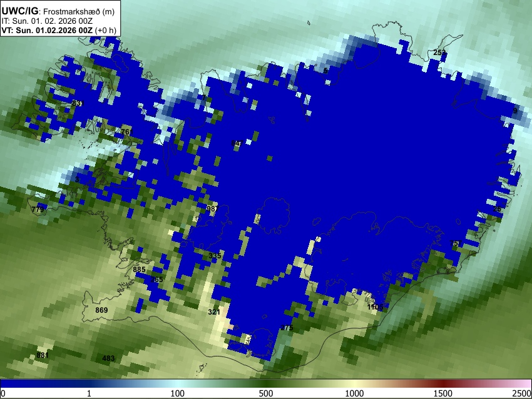Click the legend label '0'
Image resolution: width=532 pixels, height=399 pixels.
[x=3, y=393]
